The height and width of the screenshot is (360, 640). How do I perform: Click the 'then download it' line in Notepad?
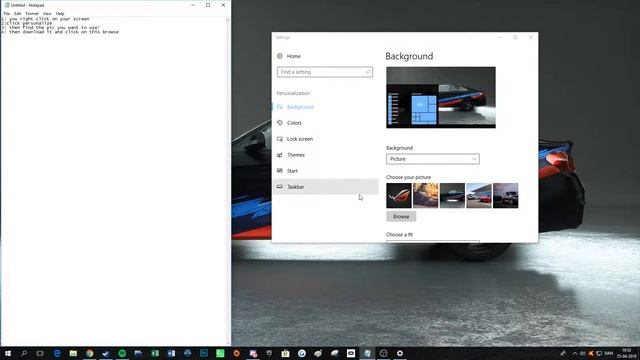coord(60,32)
